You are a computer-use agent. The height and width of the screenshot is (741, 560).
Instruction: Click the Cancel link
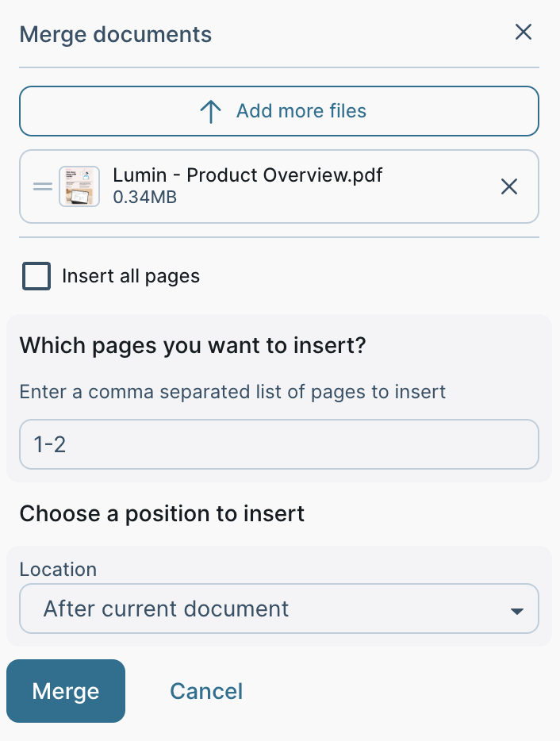click(x=205, y=691)
